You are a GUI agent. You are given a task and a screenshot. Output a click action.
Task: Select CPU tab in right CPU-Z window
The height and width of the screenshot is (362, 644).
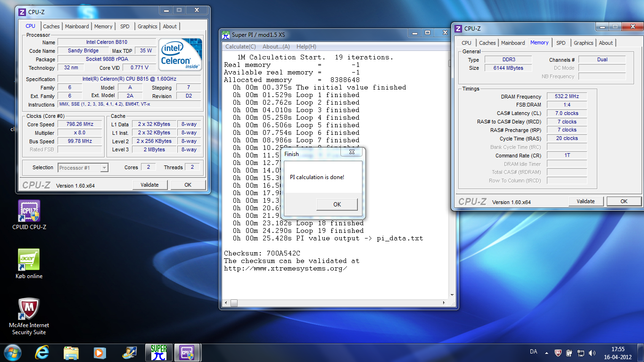pos(467,43)
